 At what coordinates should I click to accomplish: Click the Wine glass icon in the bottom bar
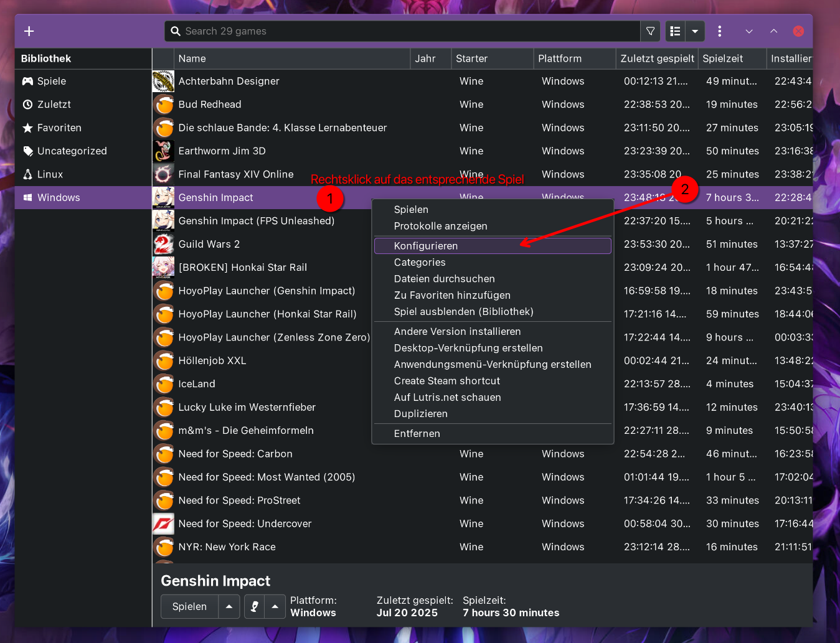point(255,607)
